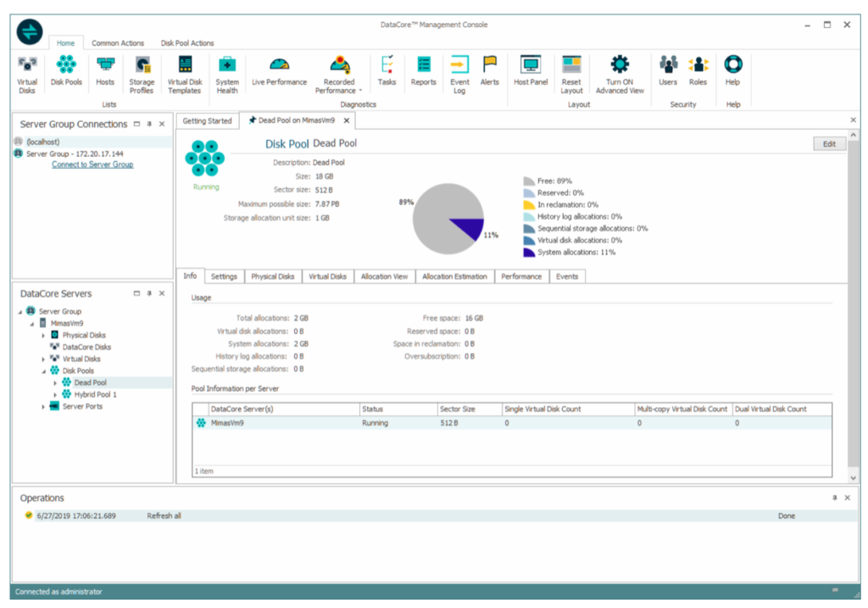Toggle auto-hide pin on Server Group Connections panel
The image size is (868, 608).
point(149,123)
